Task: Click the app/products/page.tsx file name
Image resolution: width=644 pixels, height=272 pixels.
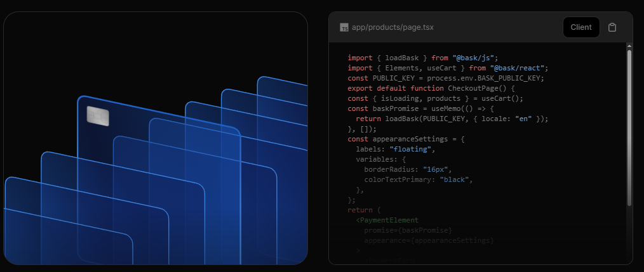Action: pyautogui.click(x=392, y=27)
